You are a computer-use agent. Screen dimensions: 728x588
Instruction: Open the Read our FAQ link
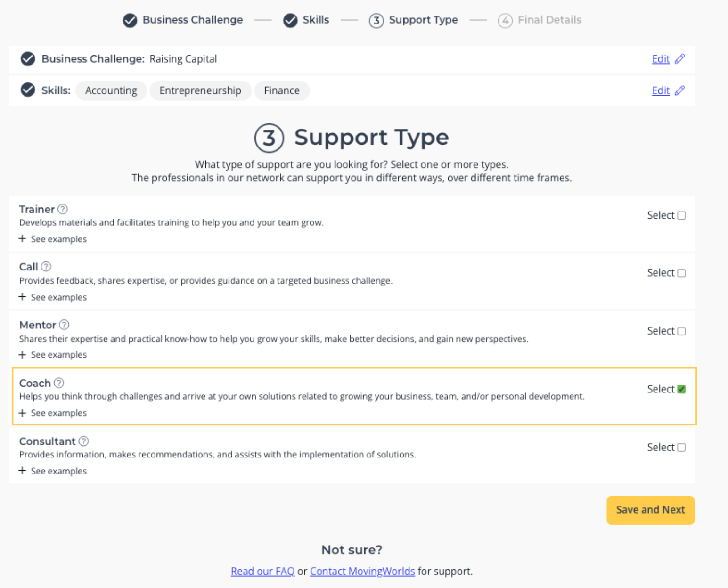tap(262, 571)
